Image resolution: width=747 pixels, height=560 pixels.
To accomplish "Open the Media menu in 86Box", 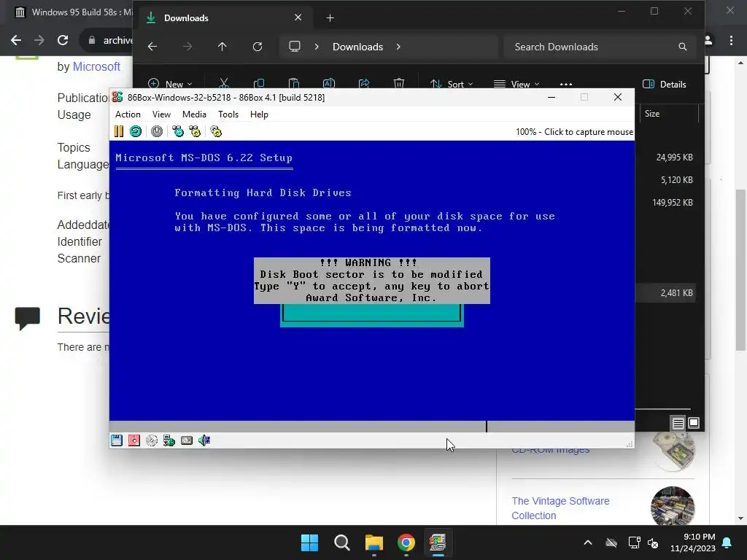I will 194,114.
